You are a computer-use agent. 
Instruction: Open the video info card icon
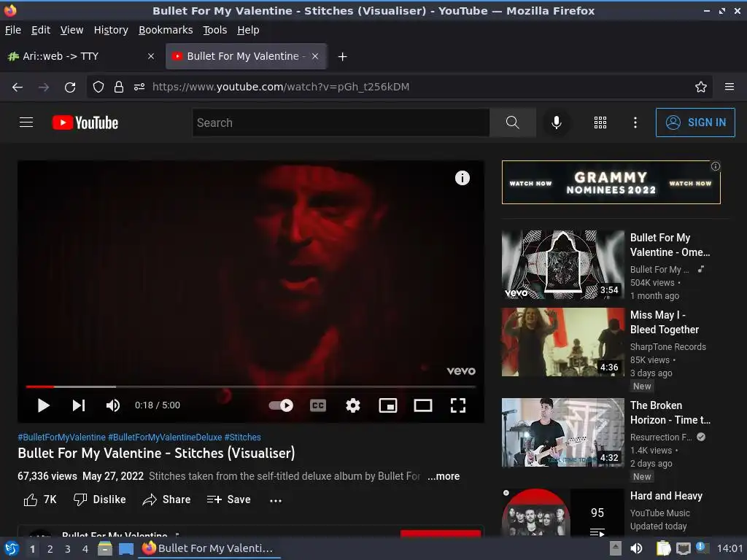pyautogui.click(x=462, y=178)
